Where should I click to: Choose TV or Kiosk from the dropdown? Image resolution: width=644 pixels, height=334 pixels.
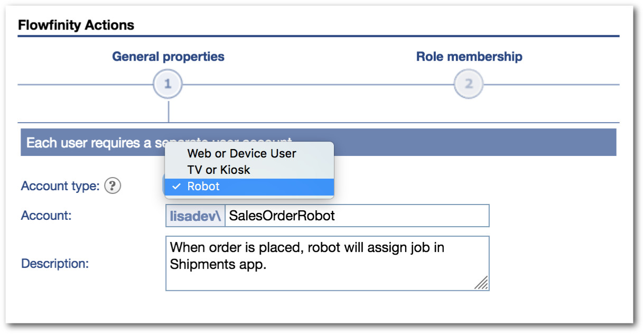(219, 170)
